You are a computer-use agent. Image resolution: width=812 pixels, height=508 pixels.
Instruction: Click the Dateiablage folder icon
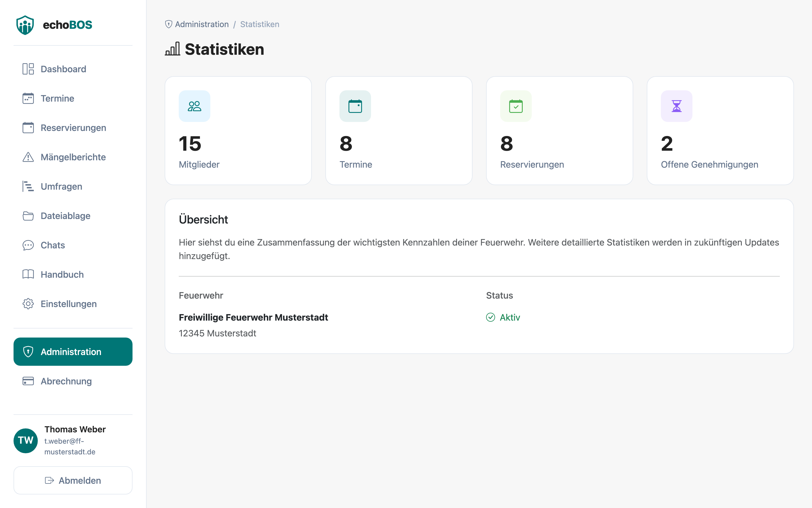click(x=28, y=216)
